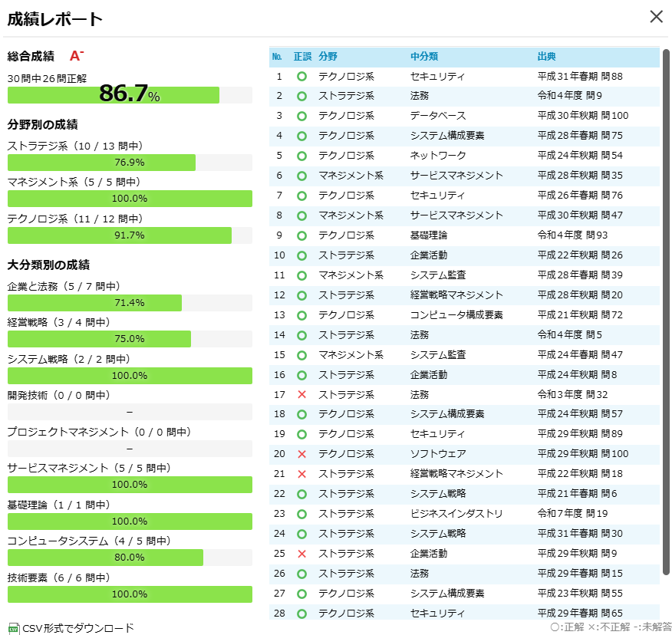Click the red incorrect mark on question 17

(303, 394)
